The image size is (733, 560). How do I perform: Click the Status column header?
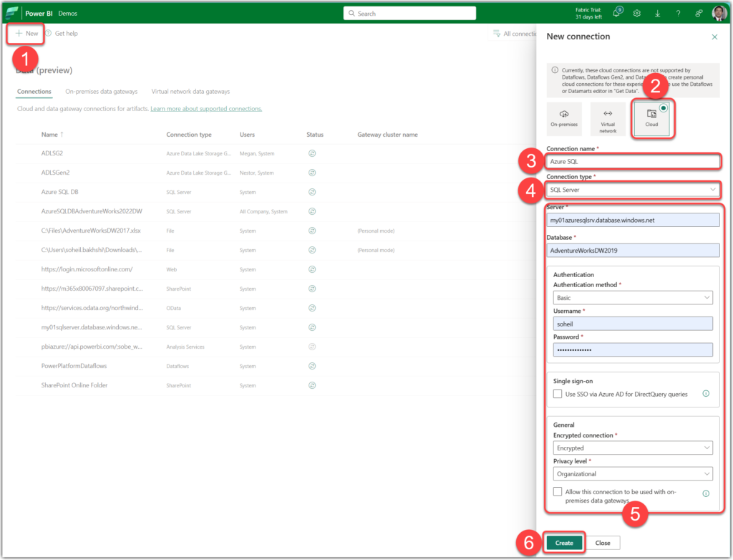click(x=315, y=135)
